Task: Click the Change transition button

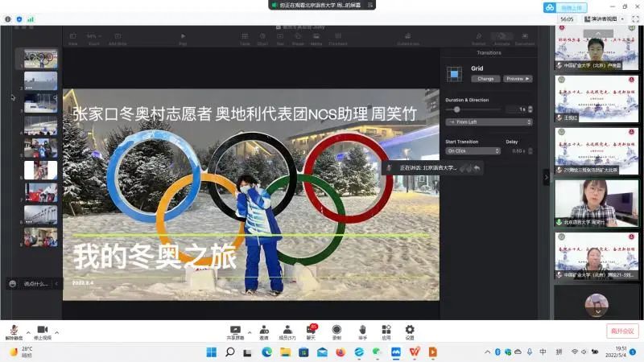Action: coord(485,79)
